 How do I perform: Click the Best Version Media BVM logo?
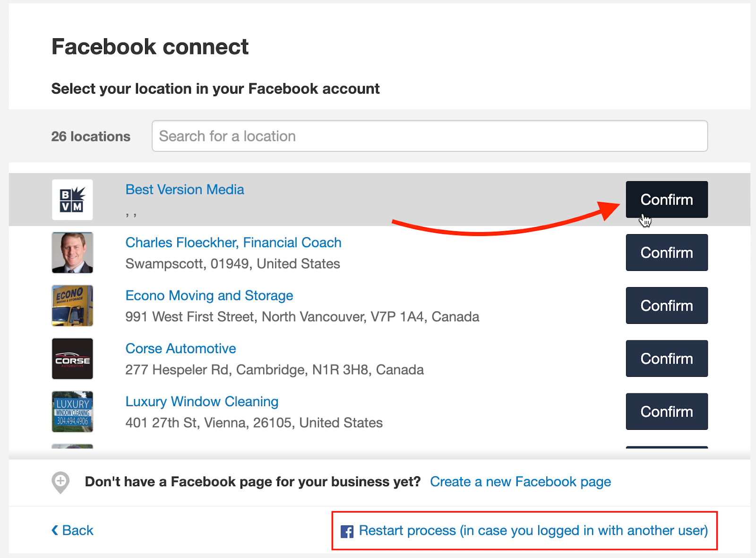72,200
